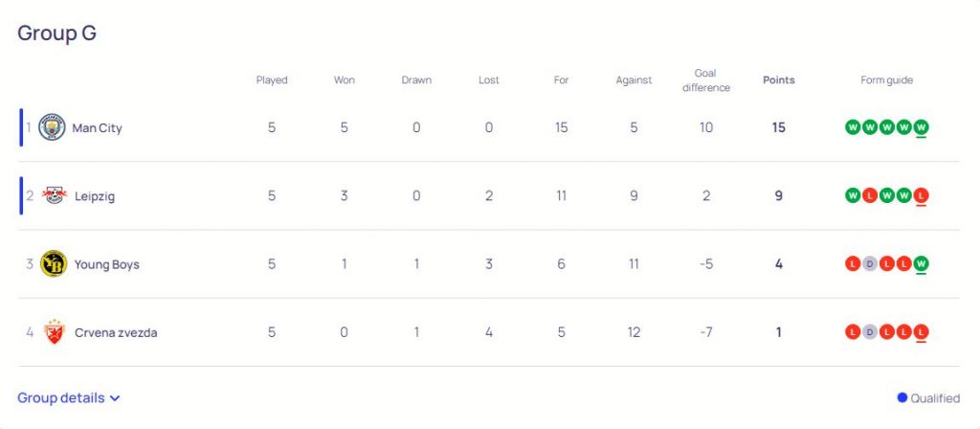Open the Crvena zvezda team link
This screenshot has height=429, width=980.
(116, 332)
